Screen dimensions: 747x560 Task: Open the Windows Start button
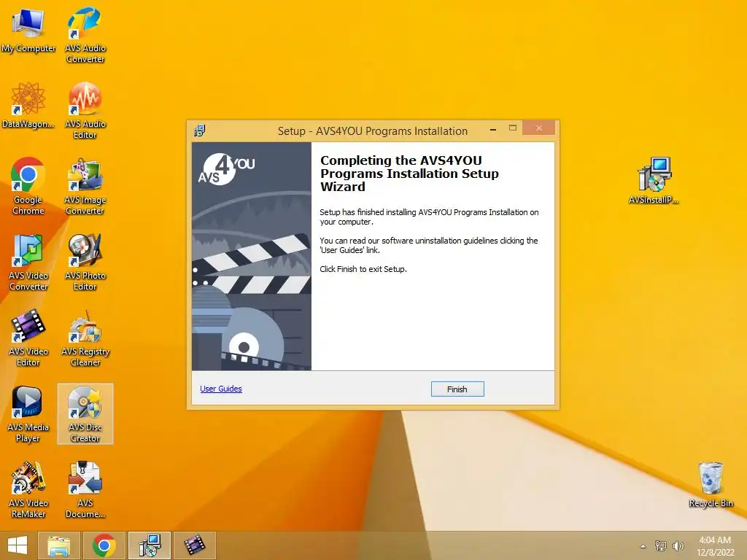point(18,545)
